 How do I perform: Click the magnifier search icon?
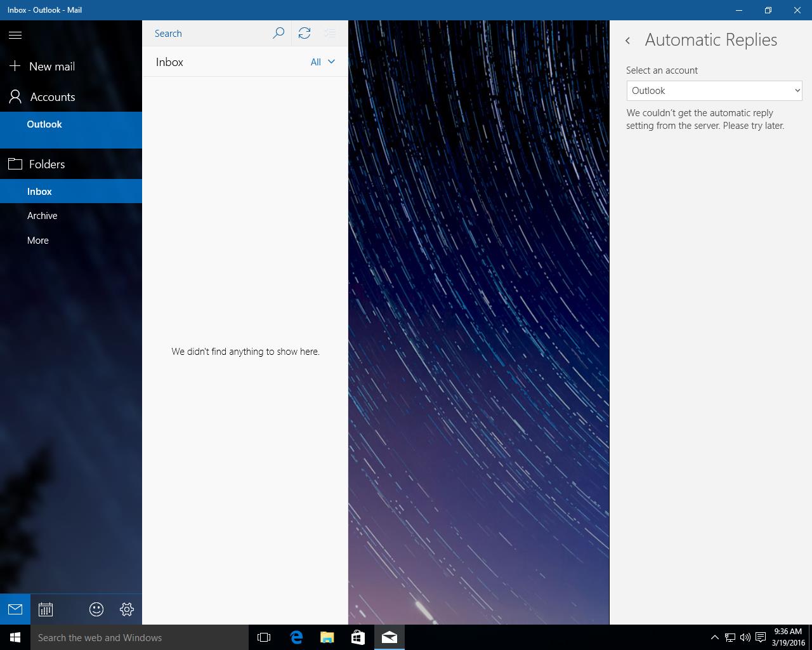[x=278, y=33]
